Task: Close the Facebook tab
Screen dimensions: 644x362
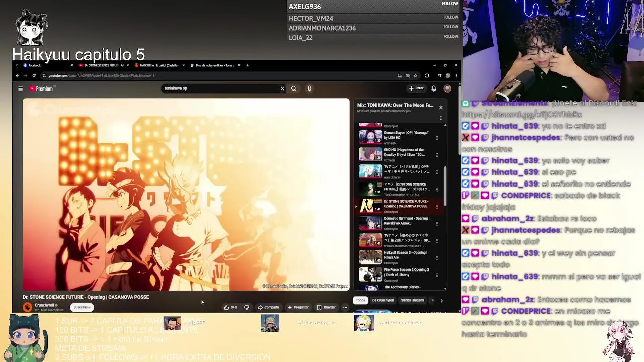Action: point(71,65)
